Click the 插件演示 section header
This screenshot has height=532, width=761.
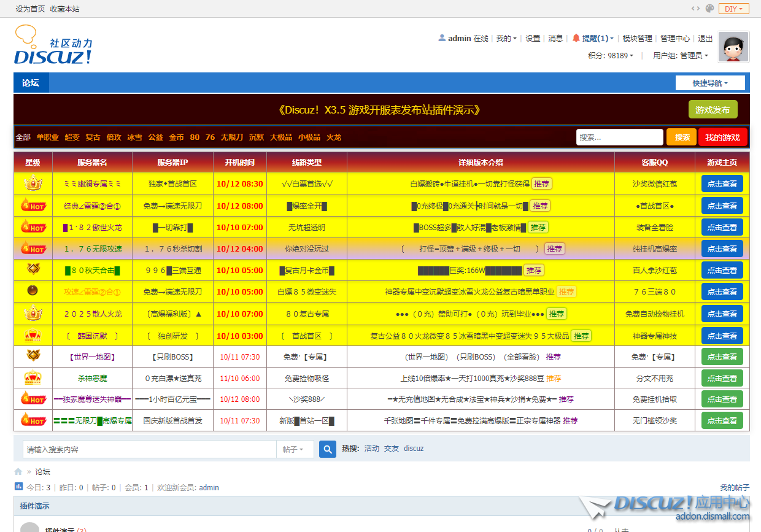[x=35, y=506]
